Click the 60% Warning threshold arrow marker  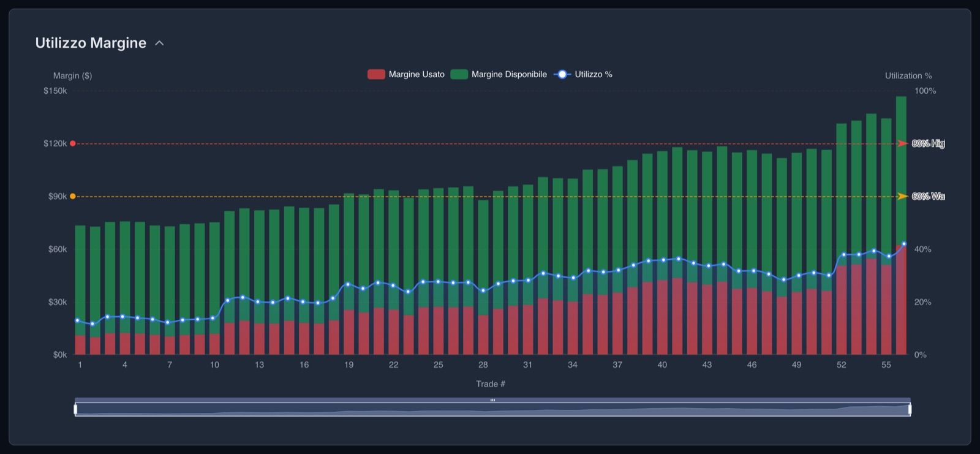coord(903,196)
